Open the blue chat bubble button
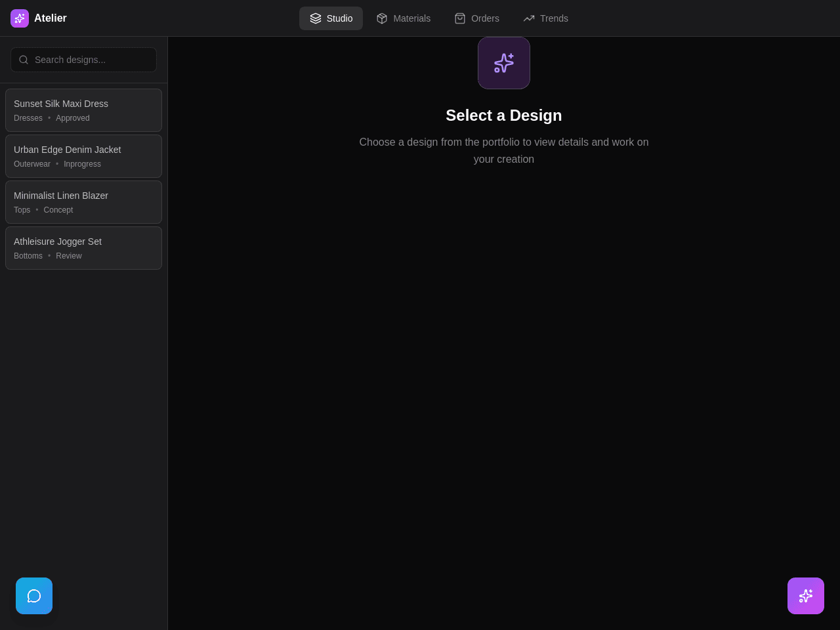Screen dimensions: 840x630 click(34, 596)
